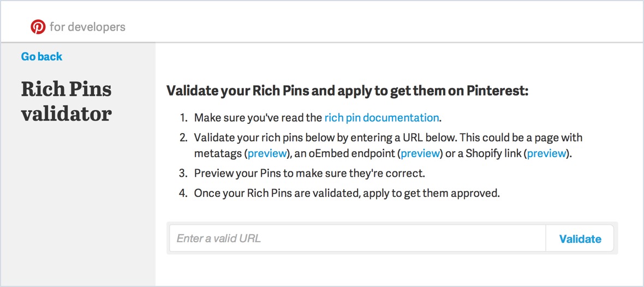Go back using the sidebar link
The height and width of the screenshot is (287, 644).
pyautogui.click(x=41, y=57)
